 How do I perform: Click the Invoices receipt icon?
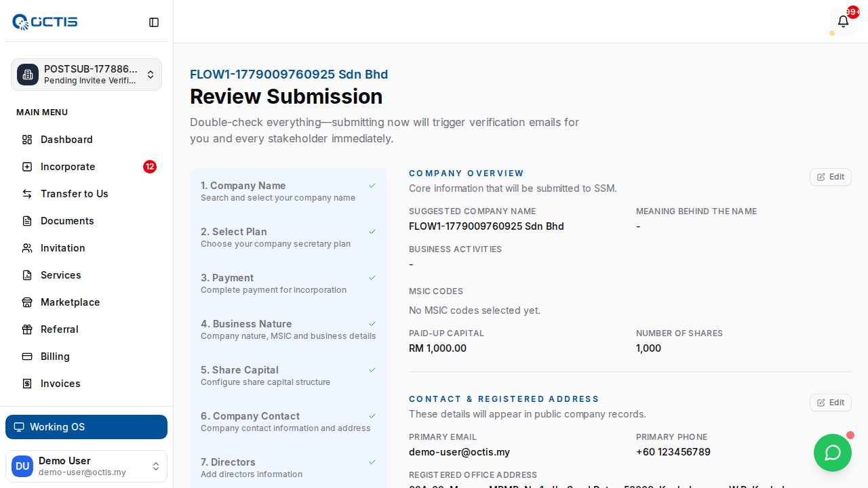(27, 384)
